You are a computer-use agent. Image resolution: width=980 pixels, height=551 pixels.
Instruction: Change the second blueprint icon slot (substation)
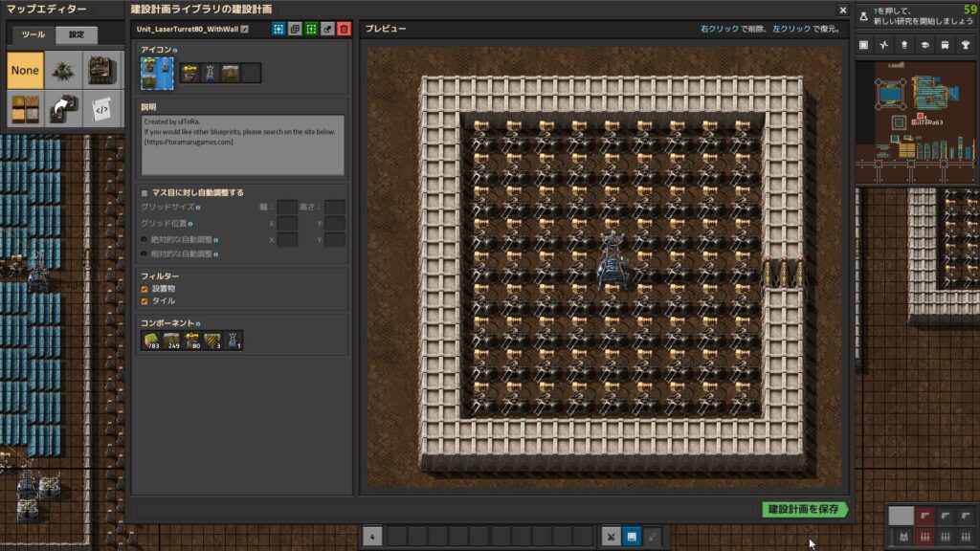210,73
